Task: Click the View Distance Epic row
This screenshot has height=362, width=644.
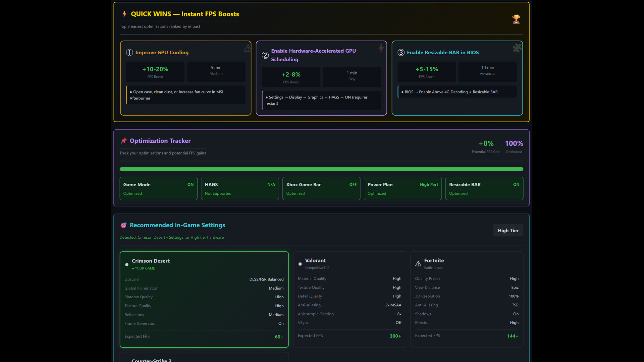Action: 467,288
